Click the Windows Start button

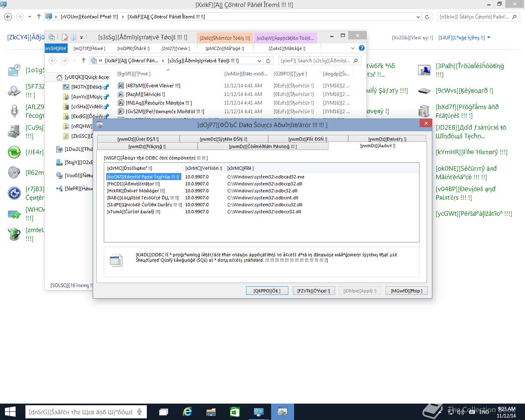point(10,412)
